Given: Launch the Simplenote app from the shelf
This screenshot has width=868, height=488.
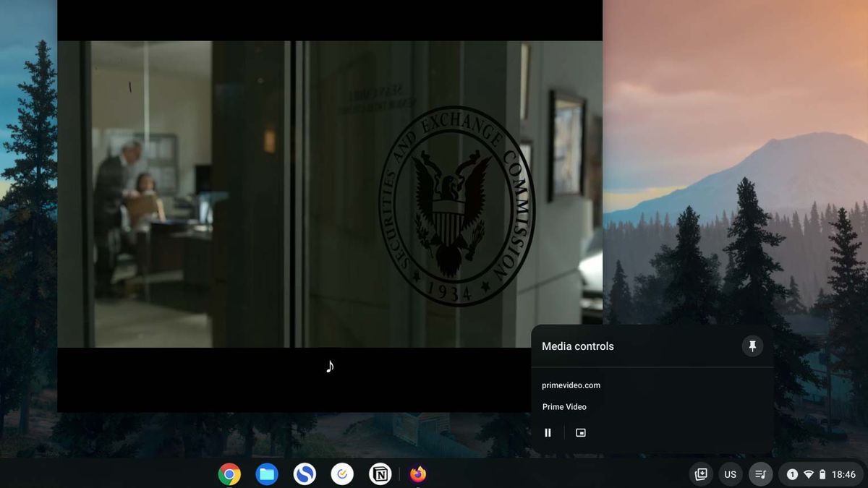Looking at the screenshot, I should tap(304, 474).
